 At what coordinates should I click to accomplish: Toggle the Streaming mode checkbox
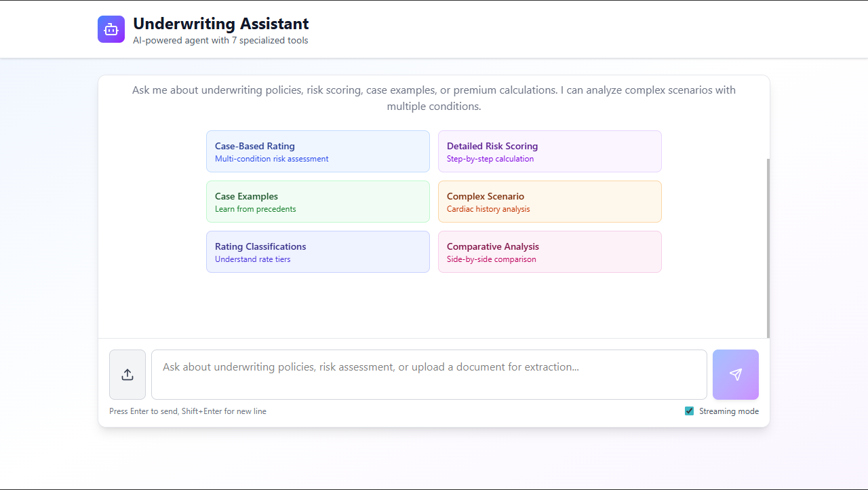pyautogui.click(x=690, y=411)
